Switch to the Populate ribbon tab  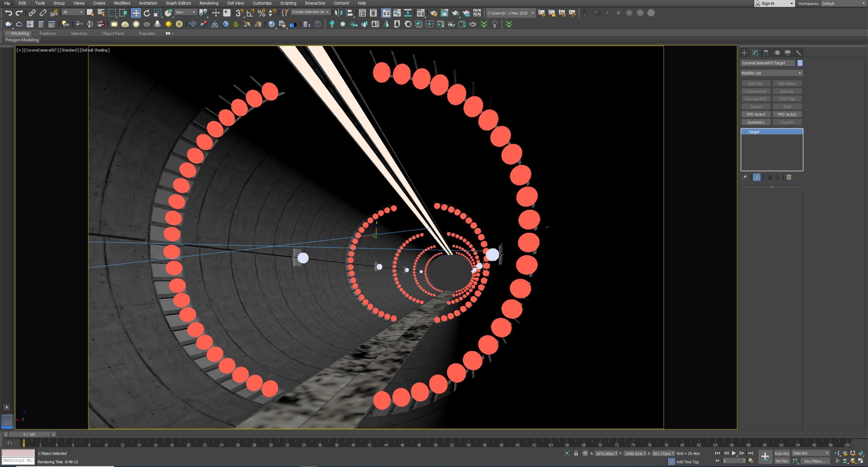tap(147, 33)
